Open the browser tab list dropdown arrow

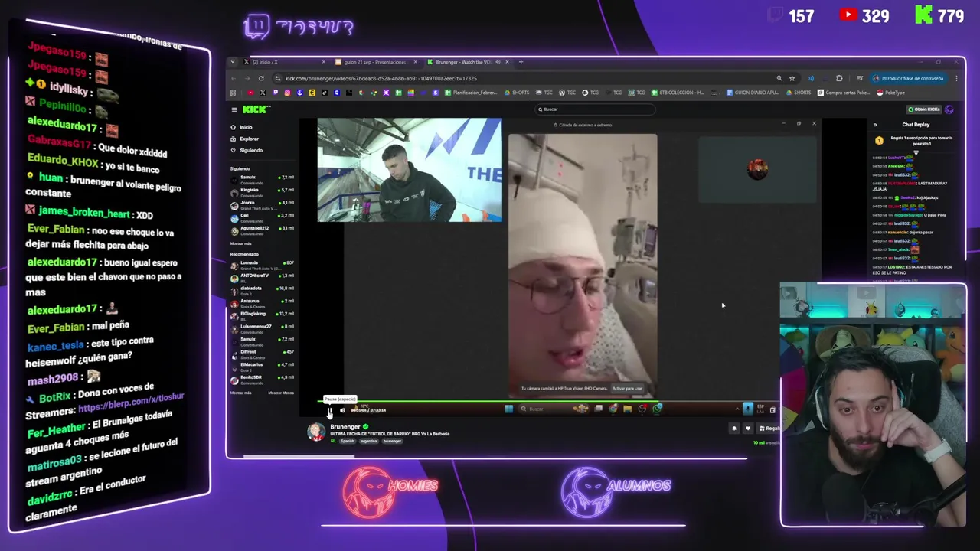click(x=233, y=62)
